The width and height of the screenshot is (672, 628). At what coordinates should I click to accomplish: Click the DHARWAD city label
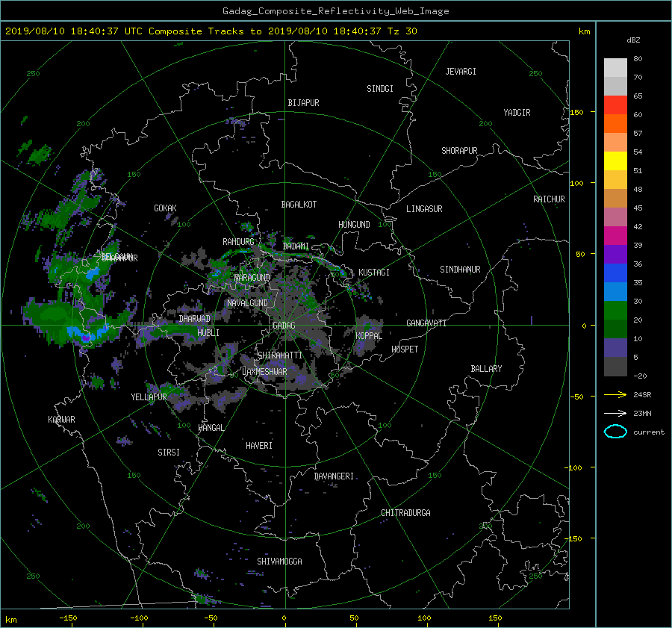[195, 319]
